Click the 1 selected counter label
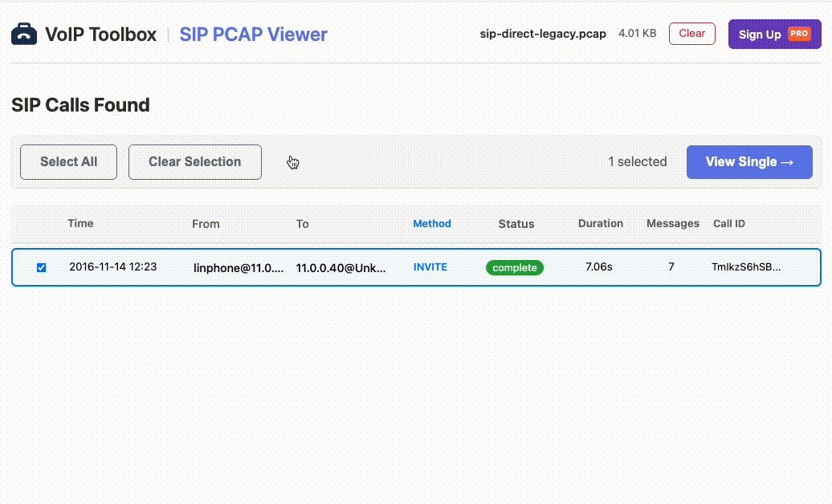The image size is (832, 504). [x=638, y=161]
